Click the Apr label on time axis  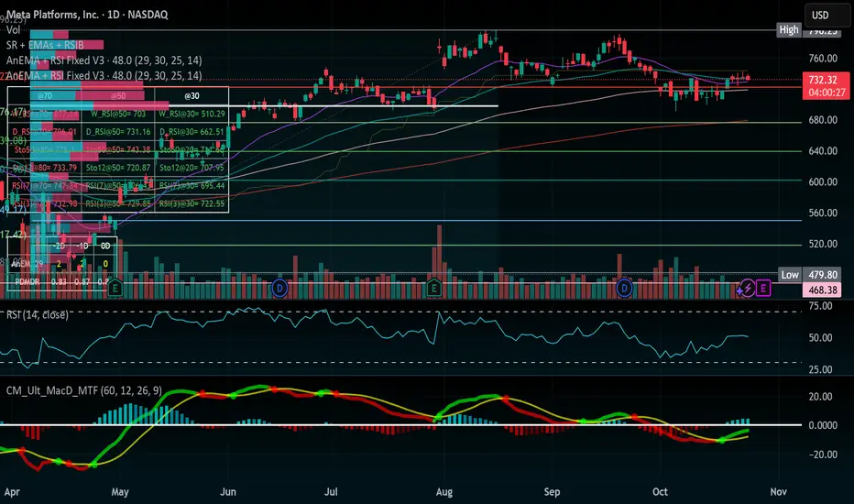[x=12, y=492]
